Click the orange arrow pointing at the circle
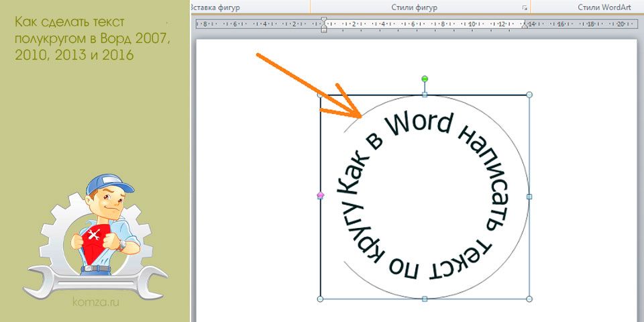This screenshot has height=322, width=644. coord(309,85)
